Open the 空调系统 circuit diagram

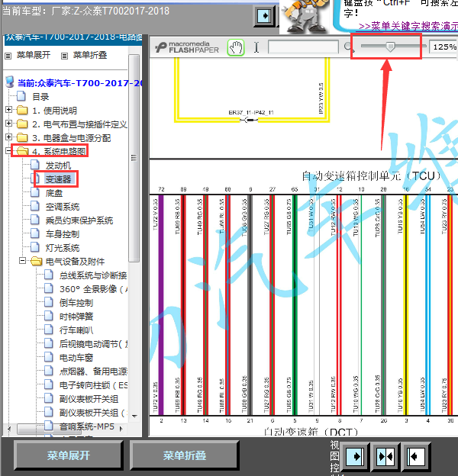coord(63,207)
